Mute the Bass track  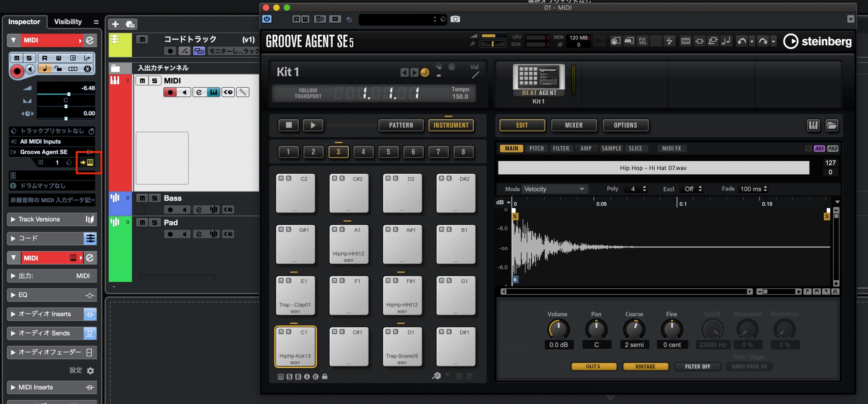click(x=142, y=198)
